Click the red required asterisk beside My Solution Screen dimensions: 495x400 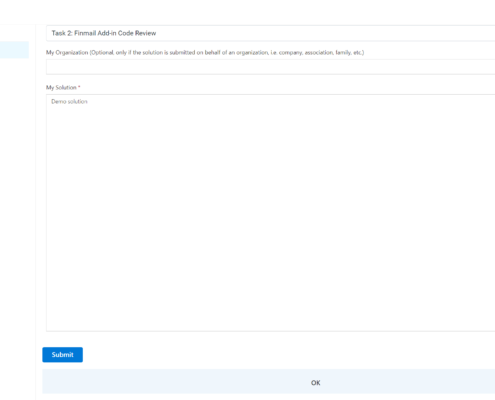[79, 87]
